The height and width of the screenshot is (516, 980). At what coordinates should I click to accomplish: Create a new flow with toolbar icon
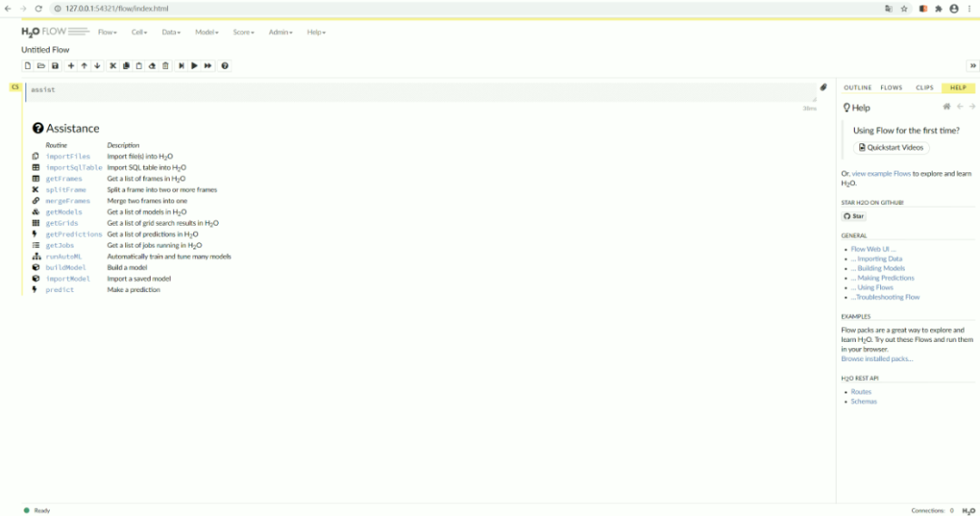coord(27,65)
